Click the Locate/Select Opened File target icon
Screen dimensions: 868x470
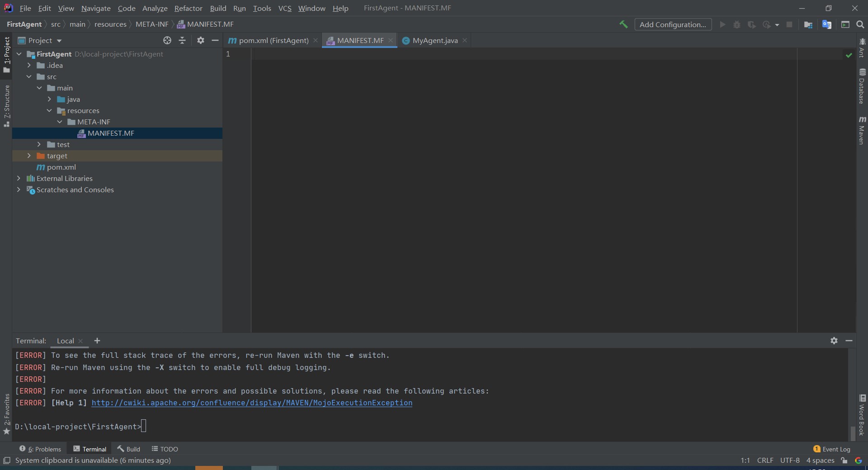tap(167, 40)
